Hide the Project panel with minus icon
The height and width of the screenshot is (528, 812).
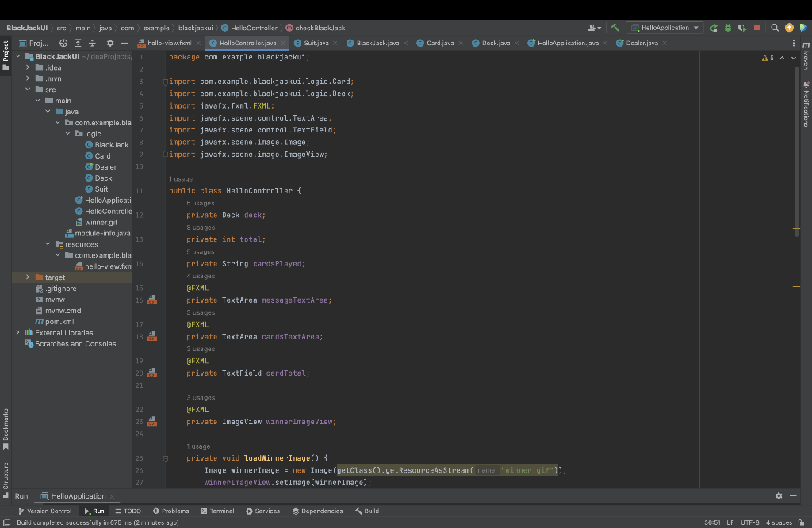tap(124, 43)
